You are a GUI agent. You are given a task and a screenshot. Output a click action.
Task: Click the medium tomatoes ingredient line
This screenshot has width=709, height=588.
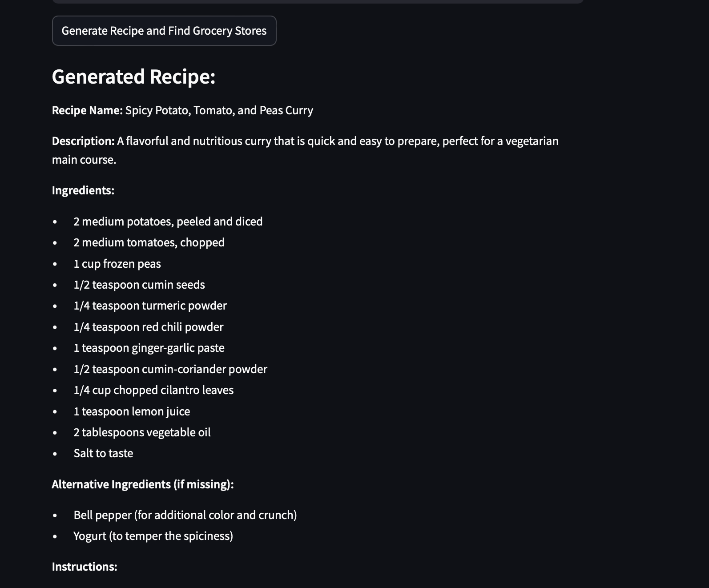(149, 242)
